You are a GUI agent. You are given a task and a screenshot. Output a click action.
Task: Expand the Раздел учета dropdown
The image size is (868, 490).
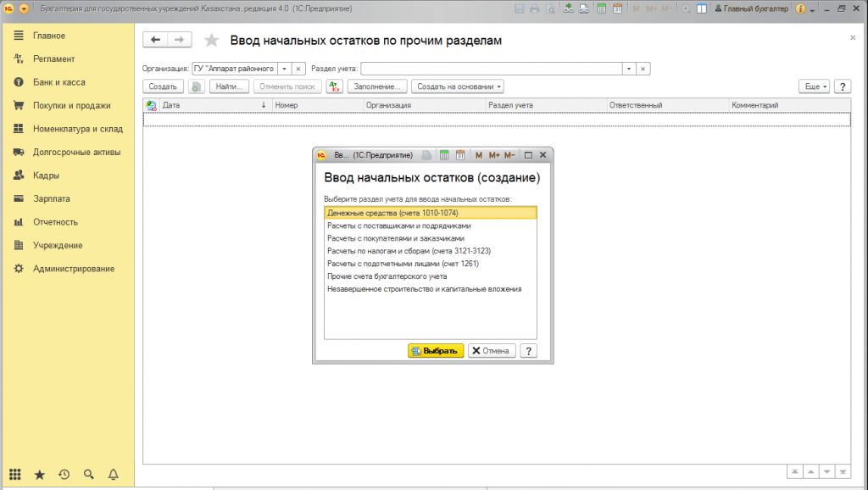pos(629,69)
